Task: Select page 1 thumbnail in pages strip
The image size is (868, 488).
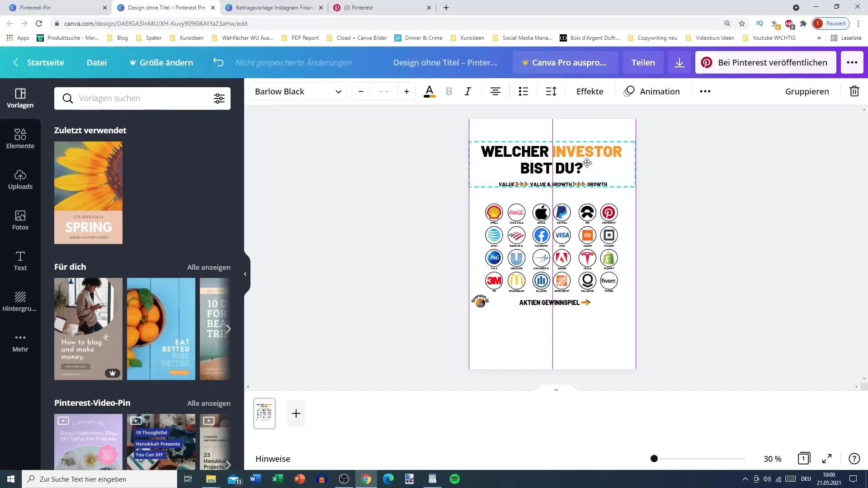Action: [264, 413]
